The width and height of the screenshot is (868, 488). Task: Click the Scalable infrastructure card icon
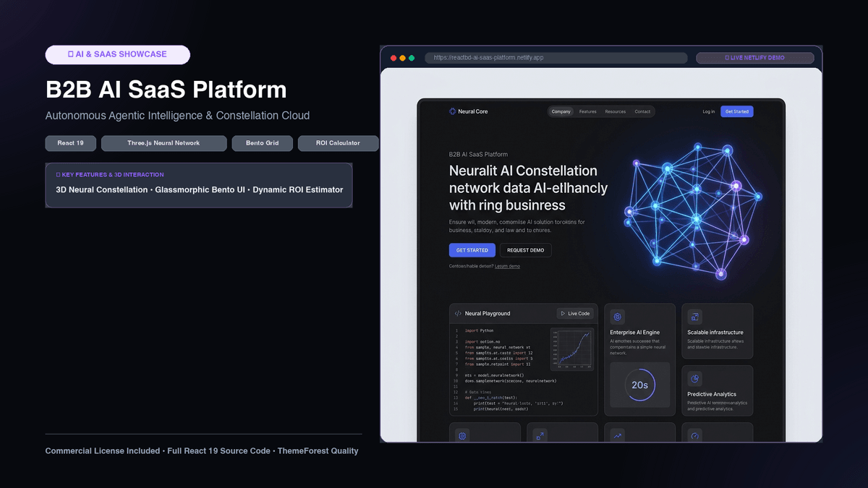pos(695,317)
